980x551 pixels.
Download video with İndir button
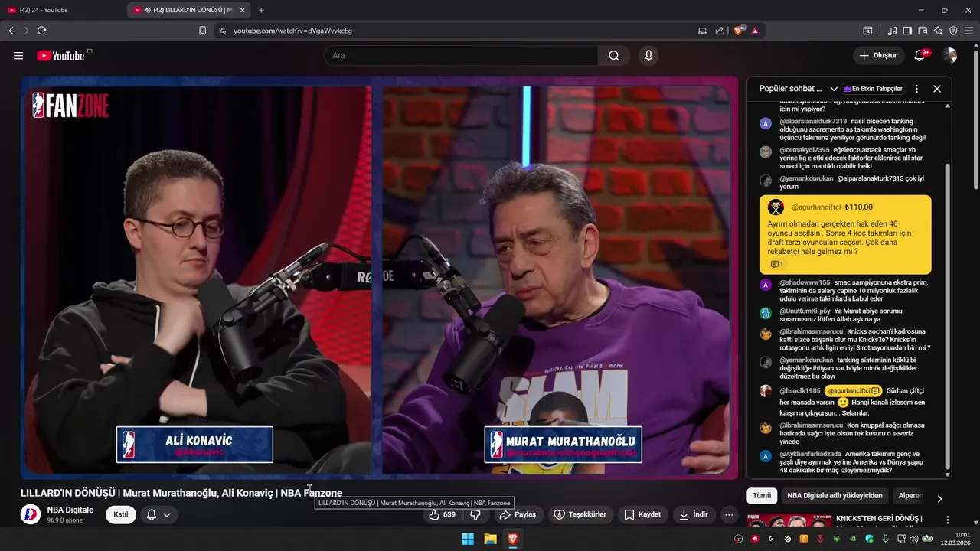tap(694, 514)
